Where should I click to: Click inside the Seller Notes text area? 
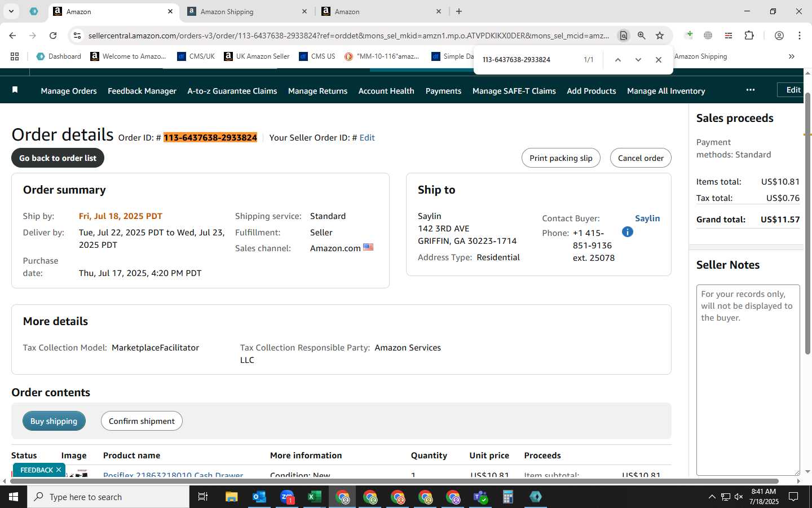[x=748, y=380]
